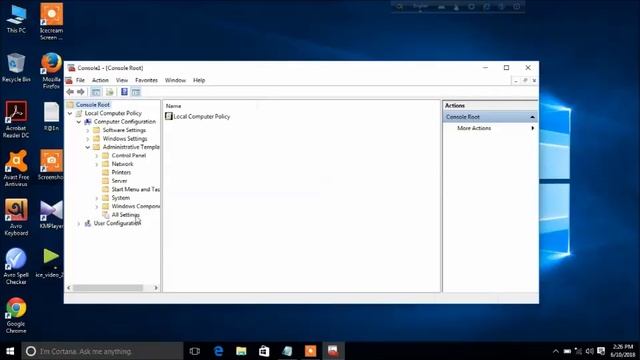640x360 pixels.
Task: Select Start Menu and Taskbar folder
Action: [136, 189]
